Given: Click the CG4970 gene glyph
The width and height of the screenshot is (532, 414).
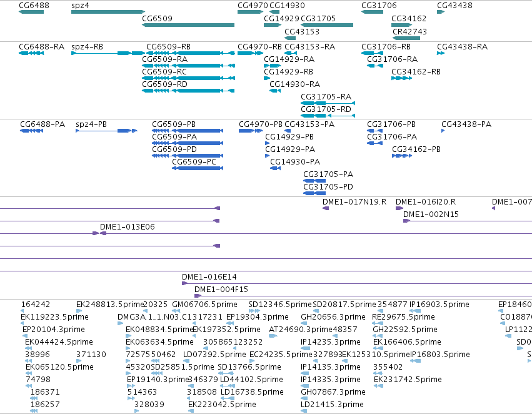Looking at the screenshot, I should point(251,12).
